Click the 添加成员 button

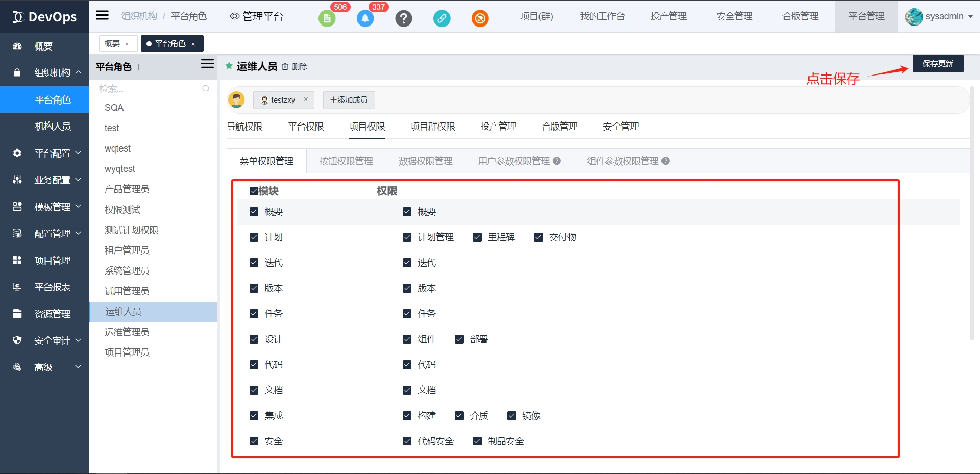[349, 100]
